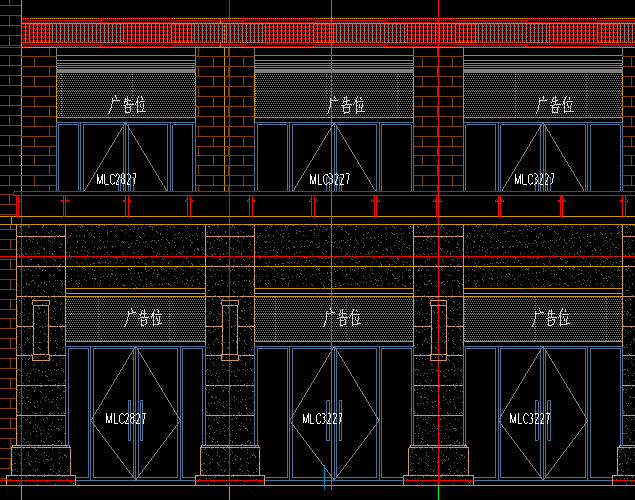The height and width of the screenshot is (500, 635).
Task: Pick upper storey MLC3227 label crossed by cyan line
Action: [x=330, y=179]
